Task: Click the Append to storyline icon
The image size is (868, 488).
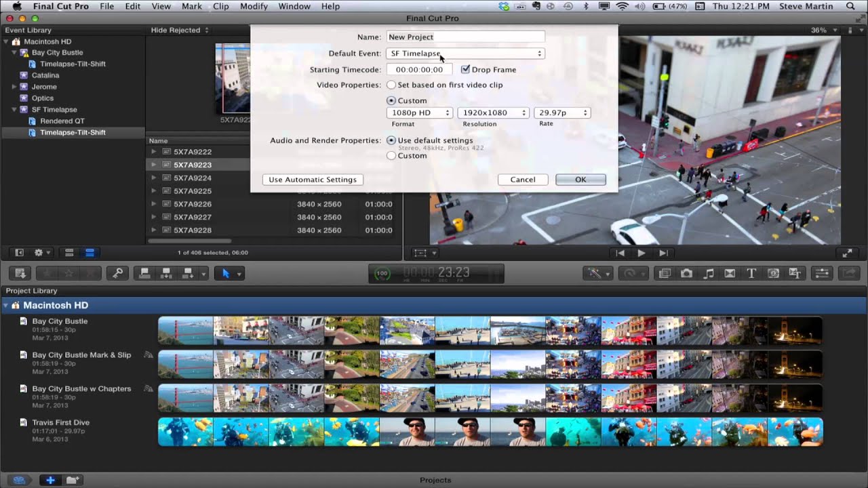Action: [x=188, y=273]
